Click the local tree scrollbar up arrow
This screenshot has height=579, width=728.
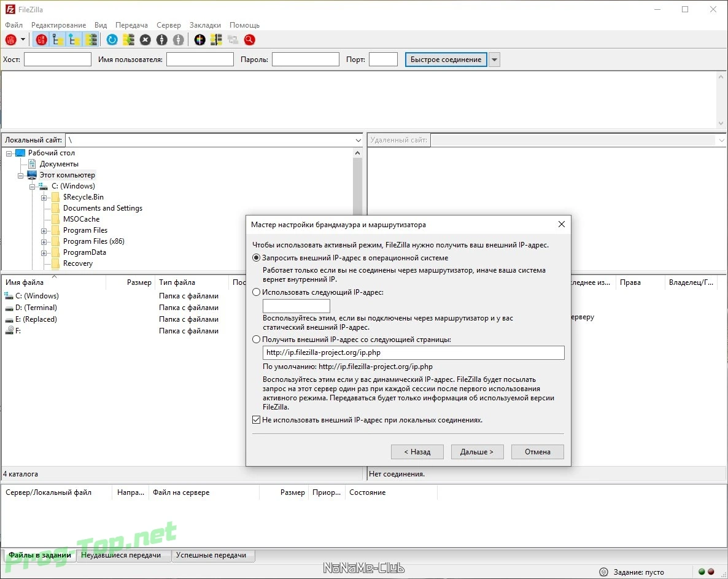pyautogui.click(x=357, y=153)
